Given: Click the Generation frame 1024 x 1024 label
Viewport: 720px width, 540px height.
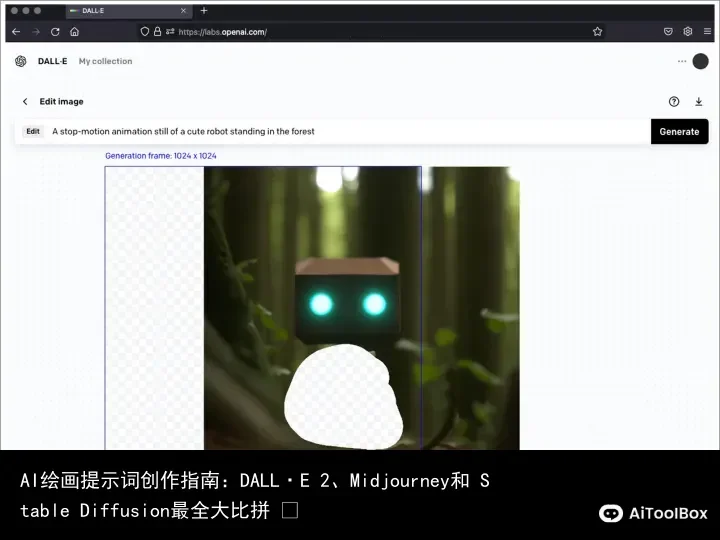Looking at the screenshot, I should [x=161, y=156].
